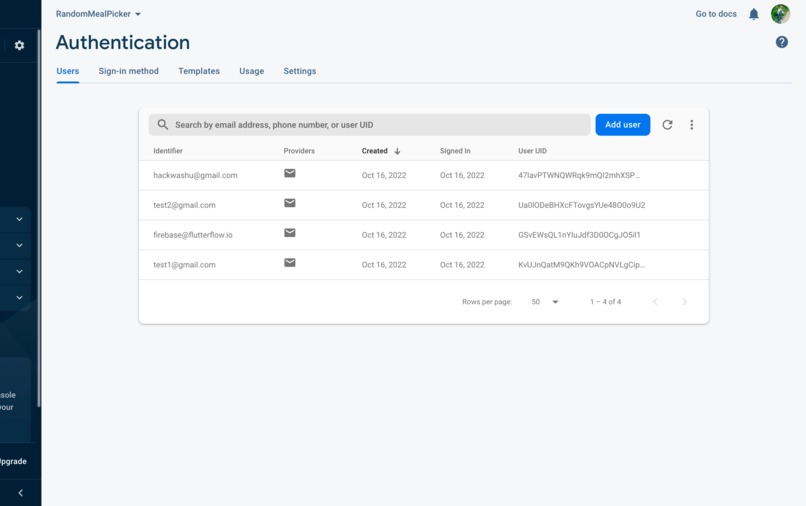
Task: Focus the search by email input field
Action: [x=370, y=124]
